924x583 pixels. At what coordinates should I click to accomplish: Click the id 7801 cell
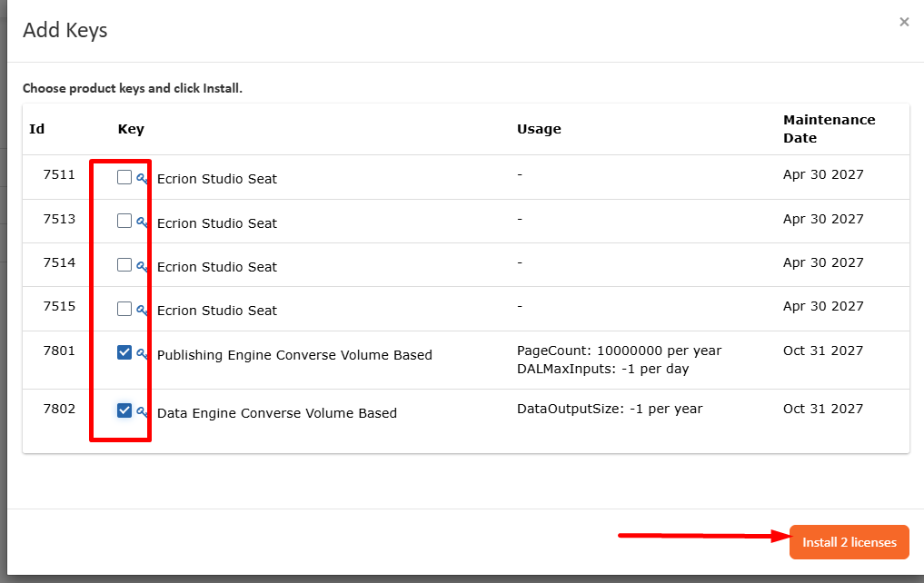pos(59,351)
